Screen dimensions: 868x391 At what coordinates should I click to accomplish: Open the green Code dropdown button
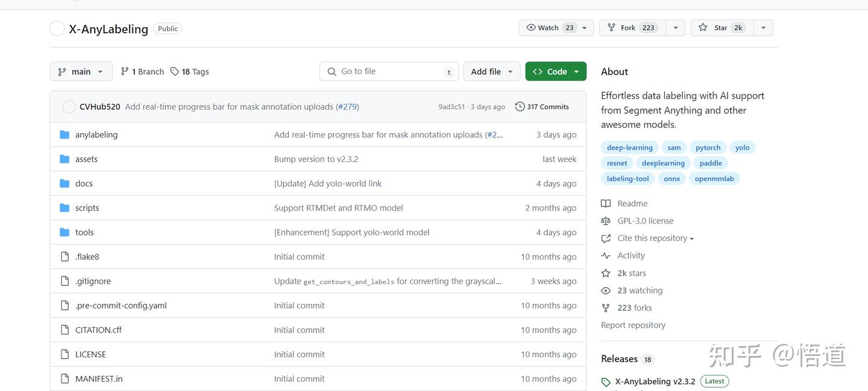(555, 72)
